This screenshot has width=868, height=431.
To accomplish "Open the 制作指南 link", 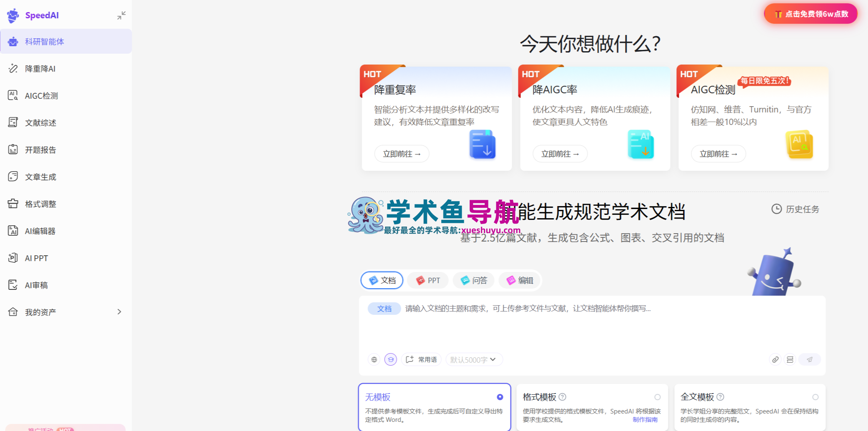I will [646, 419].
